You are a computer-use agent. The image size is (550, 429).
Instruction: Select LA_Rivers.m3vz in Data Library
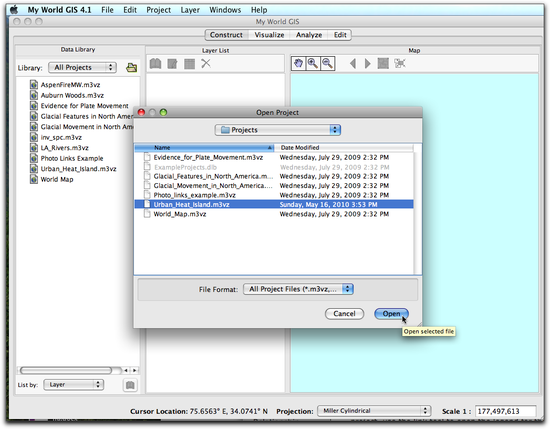(x=65, y=148)
